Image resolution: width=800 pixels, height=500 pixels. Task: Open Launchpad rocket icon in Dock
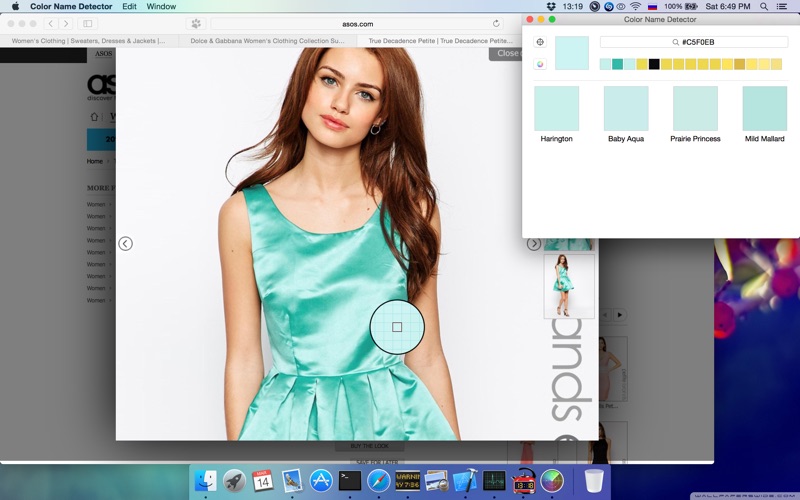[x=234, y=481]
